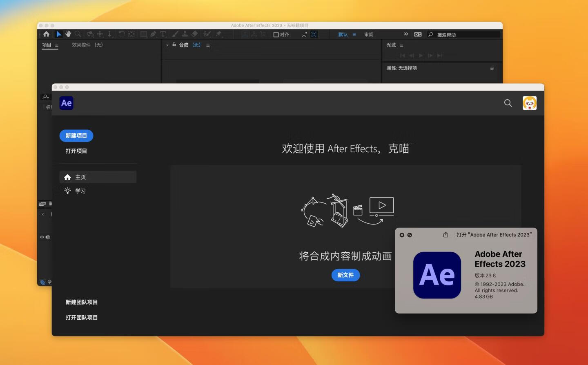
Task: Select the Eraser tool
Action: pyautogui.click(x=194, y=34)
